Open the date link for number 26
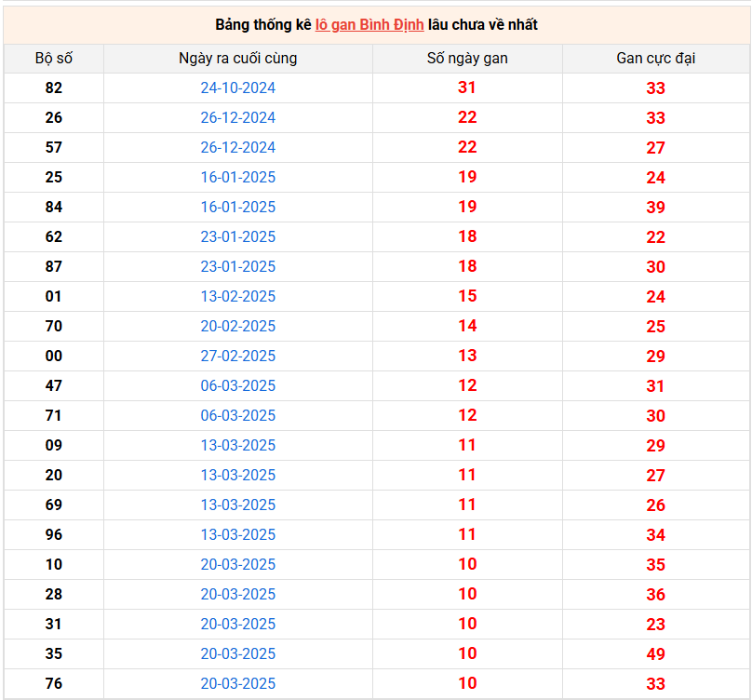752x700 pixels. (x=238, y=117)
